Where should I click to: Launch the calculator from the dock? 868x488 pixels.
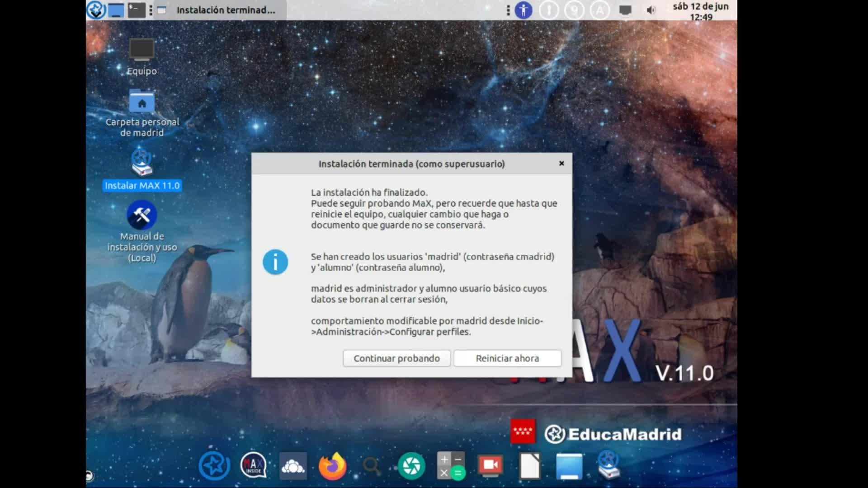click(x=451, y=466)
